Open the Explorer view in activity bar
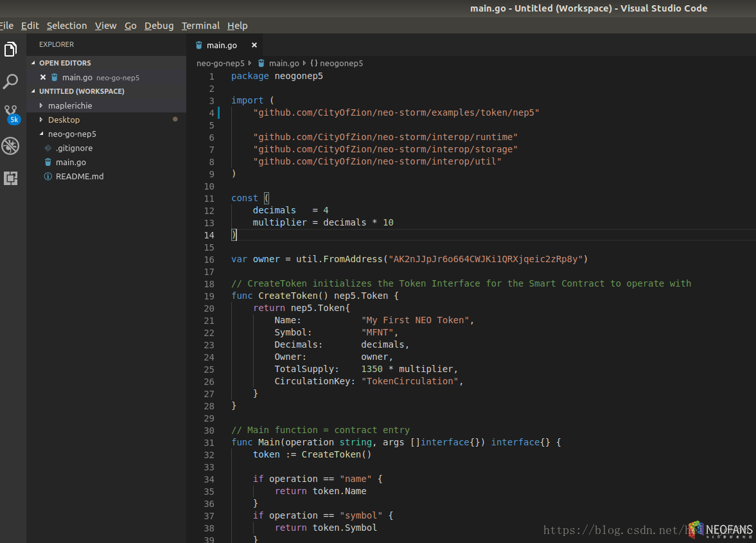The width and height of the screenshot is (756, 543). (11, 49)
